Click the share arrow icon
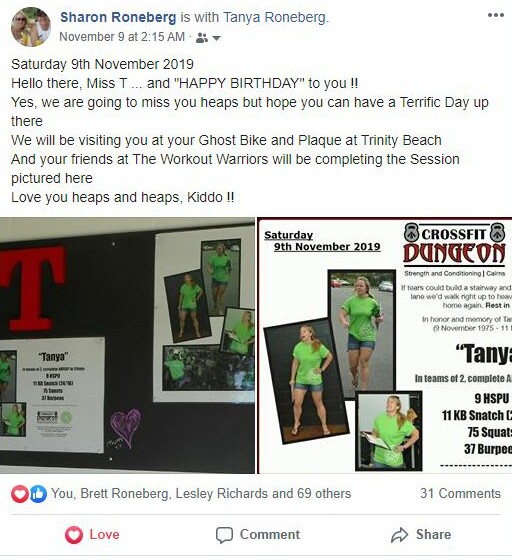The height and width of the screenshot is (560, 512). [x=400, y=535]
